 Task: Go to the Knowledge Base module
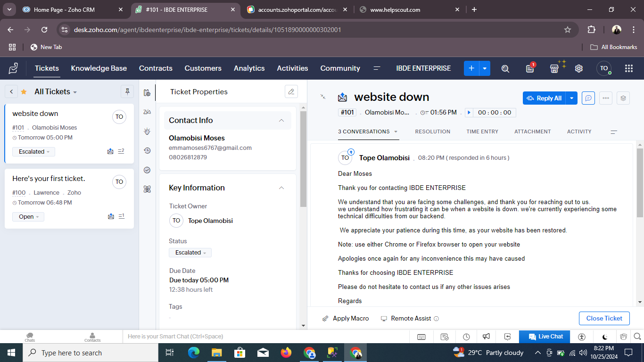click(99, 68)
